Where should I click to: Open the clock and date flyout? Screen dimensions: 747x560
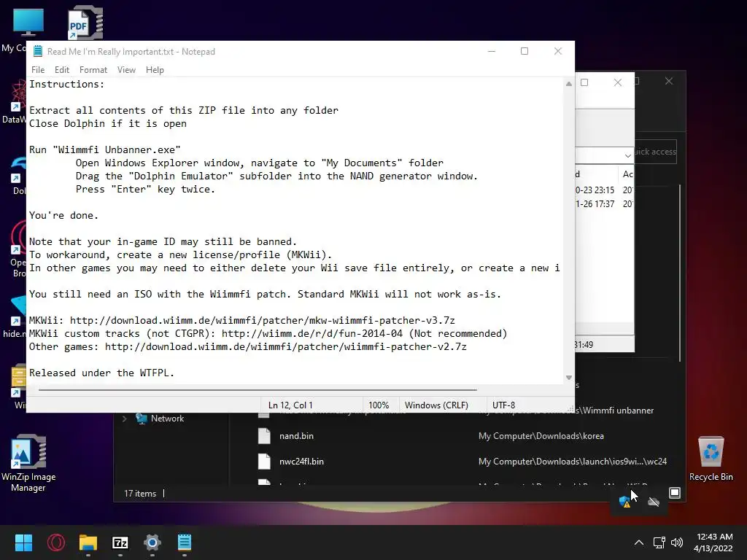tap(713, 542)
